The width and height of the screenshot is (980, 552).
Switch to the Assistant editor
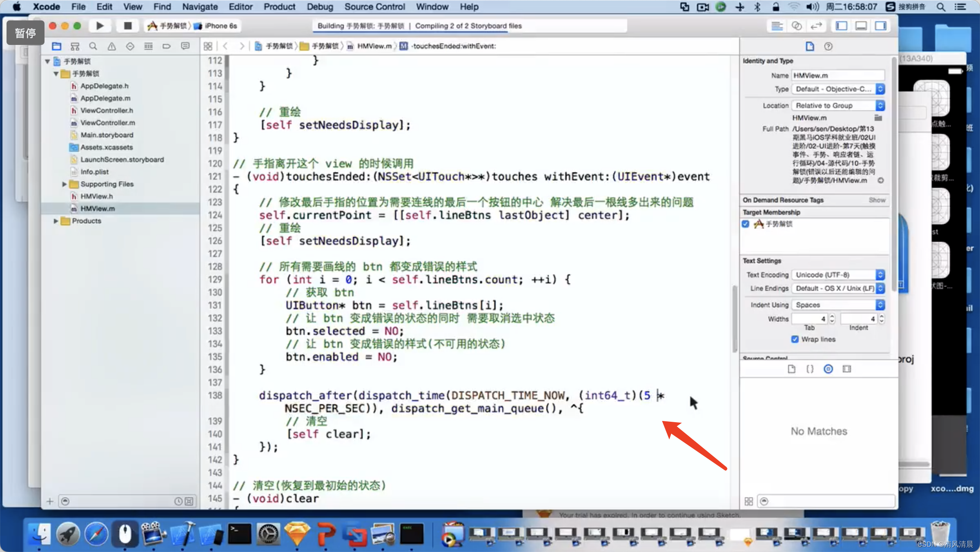[x=796, y=26]
